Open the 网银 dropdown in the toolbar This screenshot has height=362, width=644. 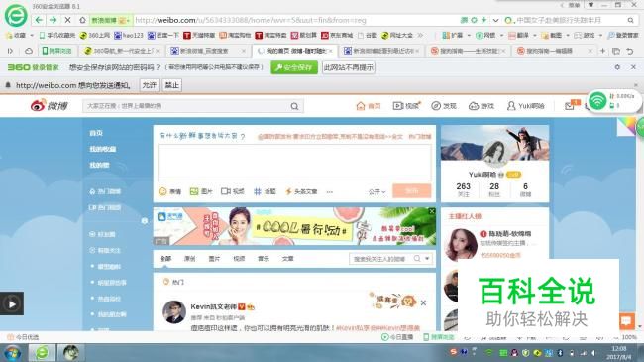tap(489, 36)
